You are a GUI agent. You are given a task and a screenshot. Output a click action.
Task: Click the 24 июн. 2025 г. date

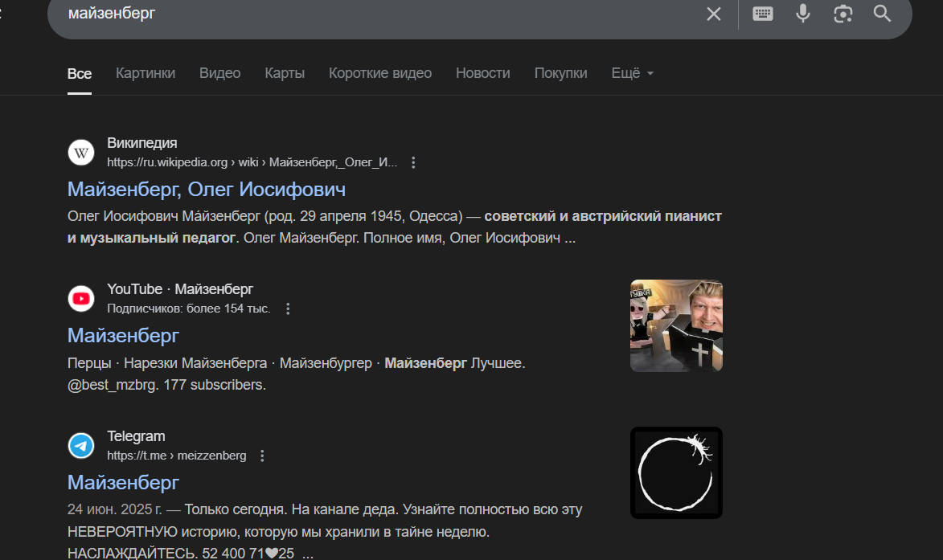click(114, 509)
